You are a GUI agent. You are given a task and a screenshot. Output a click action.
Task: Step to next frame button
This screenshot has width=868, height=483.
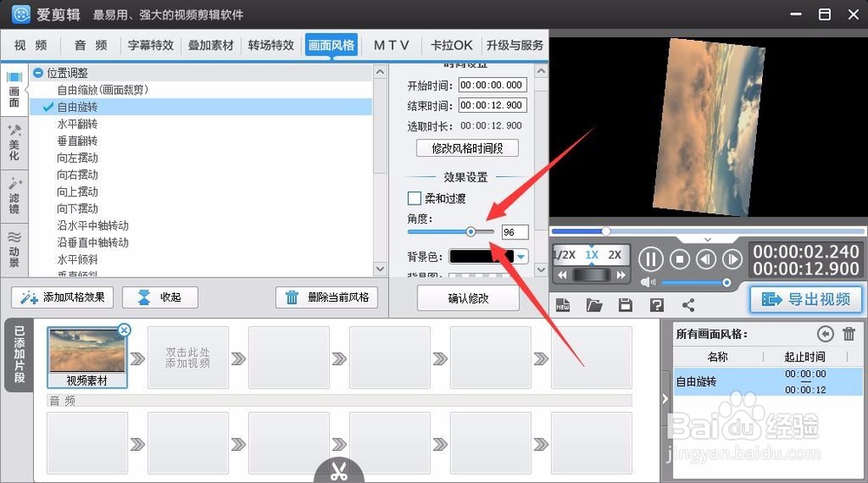(x=732, y=259)
